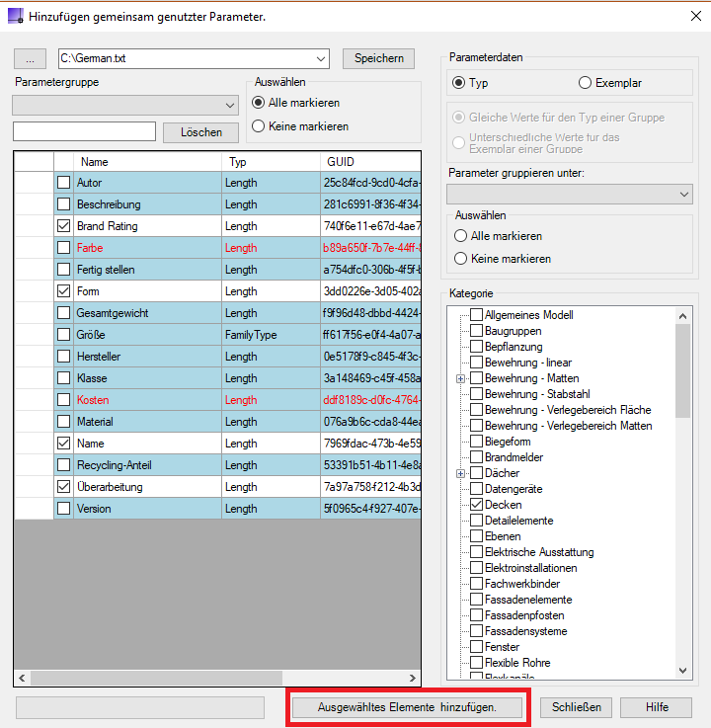Viewport: 711px width, 728px height.
Task: Click the browse '...' file button
Action: point(31,59)
